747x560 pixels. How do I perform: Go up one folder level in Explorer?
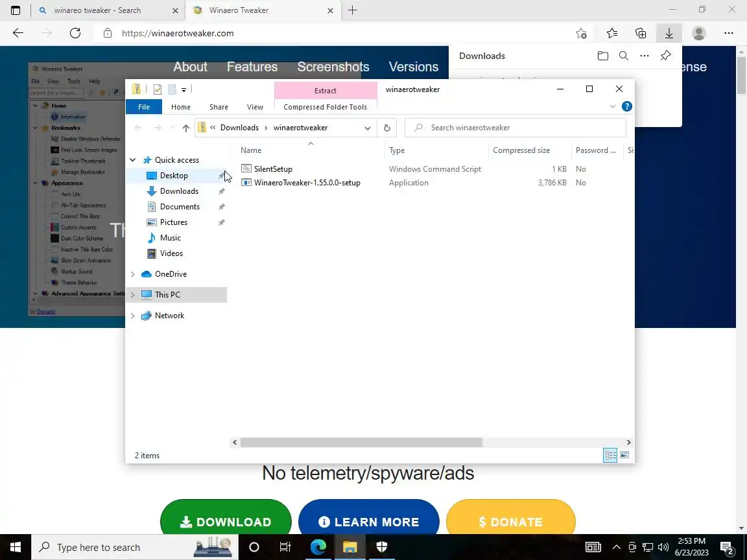(186, 128)
